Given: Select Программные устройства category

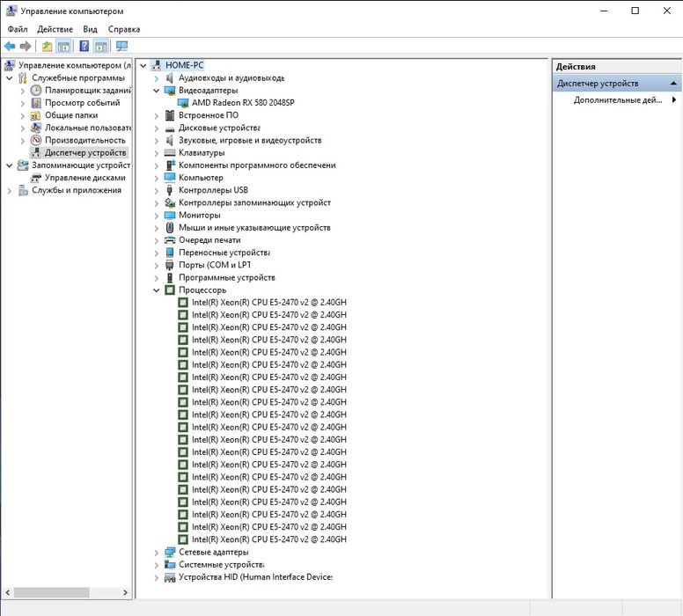Looking at the screenshot, I should [x=227, y=277].
